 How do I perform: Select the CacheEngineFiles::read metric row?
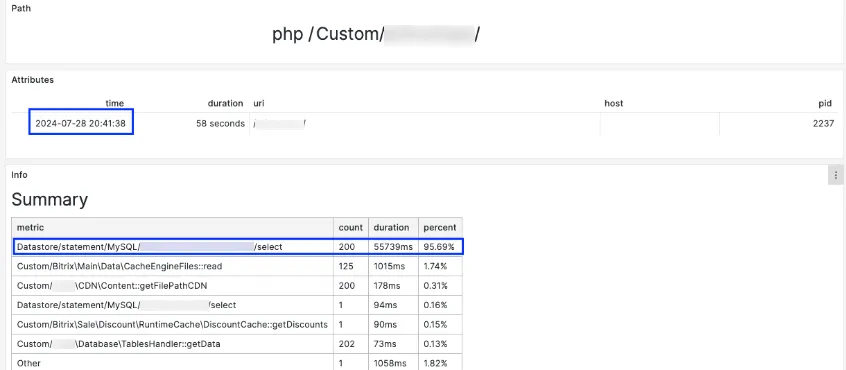coord(237,266)
